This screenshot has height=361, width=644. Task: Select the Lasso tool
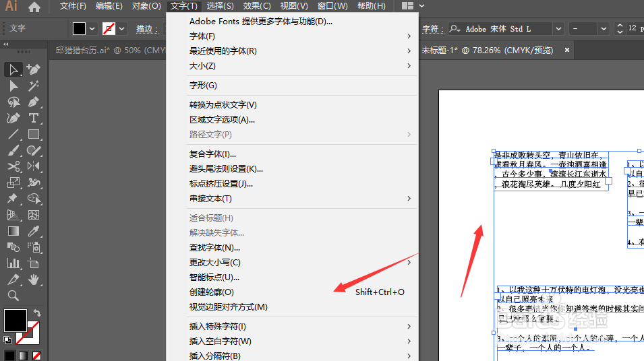13,102
